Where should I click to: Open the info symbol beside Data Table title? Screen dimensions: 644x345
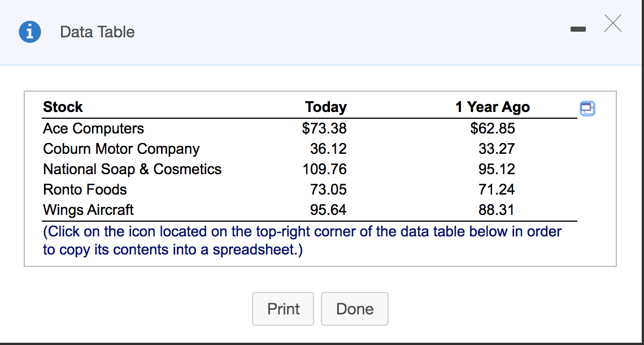pos(29,32)
